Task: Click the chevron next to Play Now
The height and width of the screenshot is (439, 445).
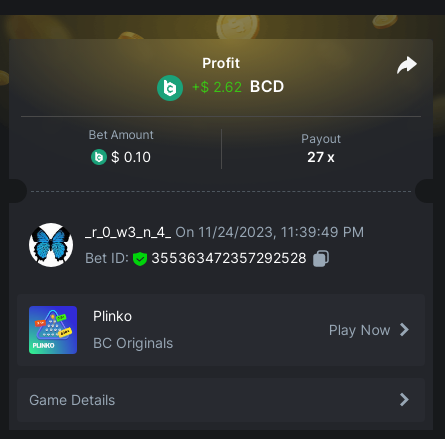Action: pyautogui.click(x=404, y=330)
